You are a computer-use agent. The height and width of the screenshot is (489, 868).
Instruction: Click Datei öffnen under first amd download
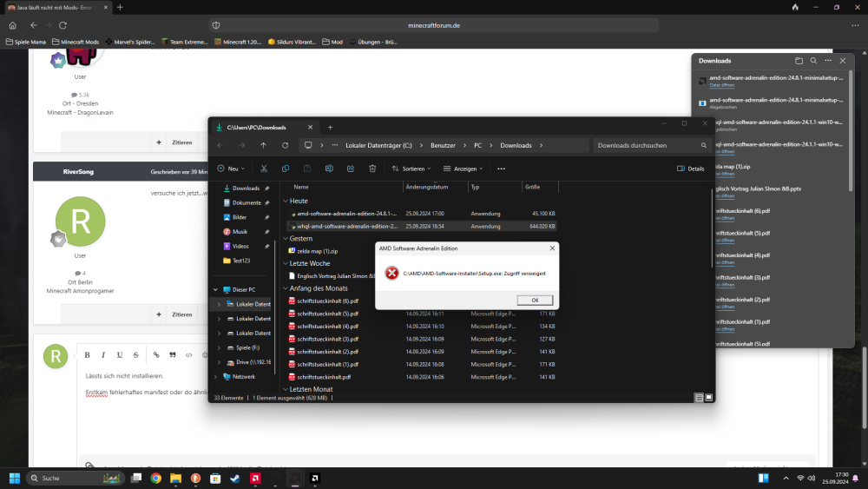click(722, 85)
